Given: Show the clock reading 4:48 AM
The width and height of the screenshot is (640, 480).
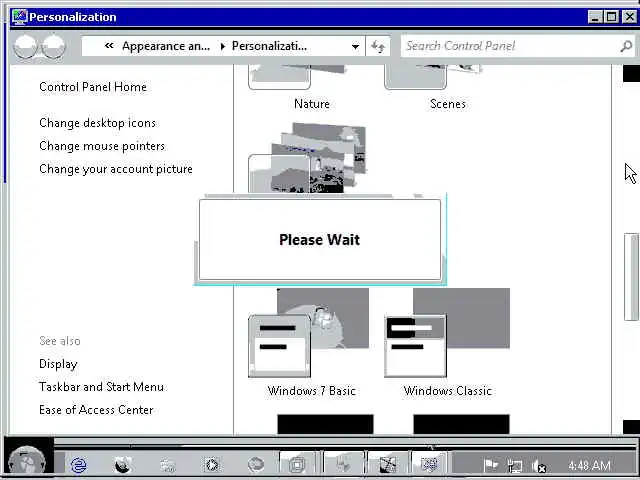Looking at the screenshot, I should tap(590, 465).
